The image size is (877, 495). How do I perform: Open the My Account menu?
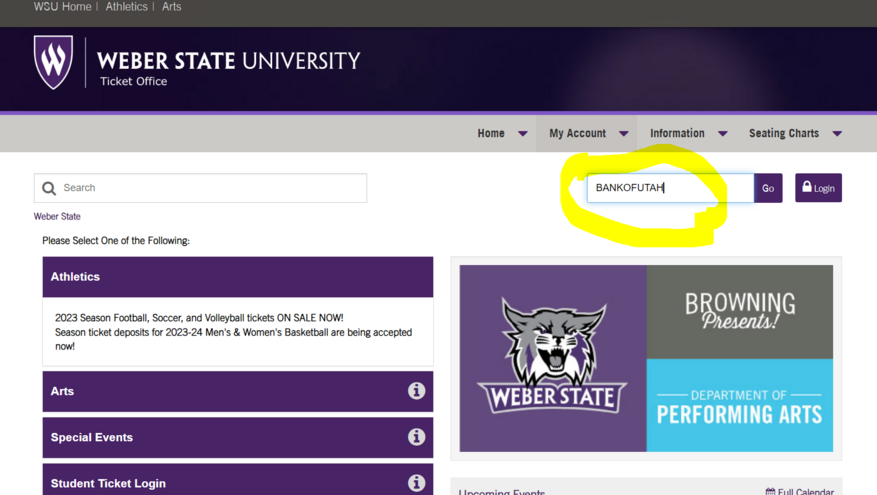(577, 133)
